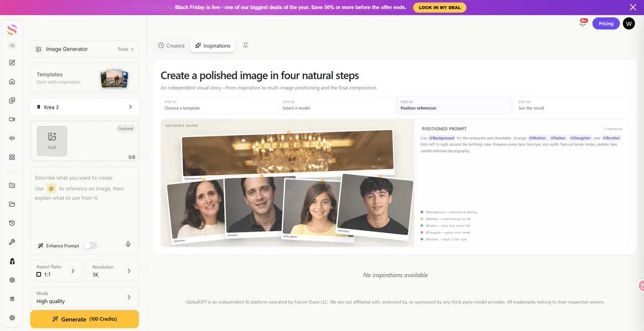Click the pin icon next to Inspirations

pos(246,45)
